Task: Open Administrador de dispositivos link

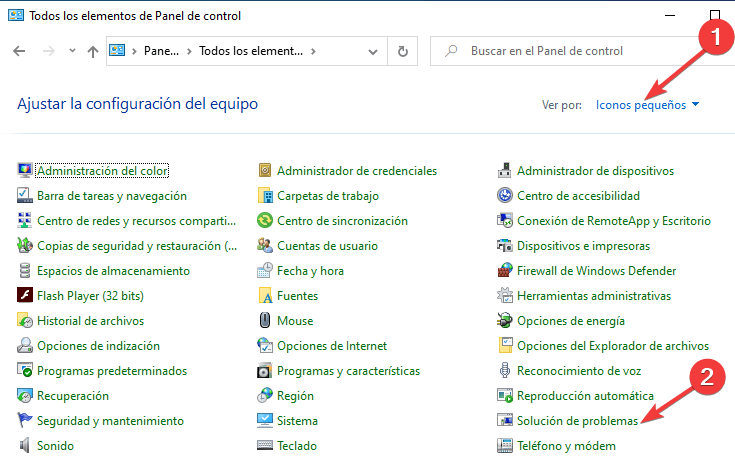Action: (595, 171)
